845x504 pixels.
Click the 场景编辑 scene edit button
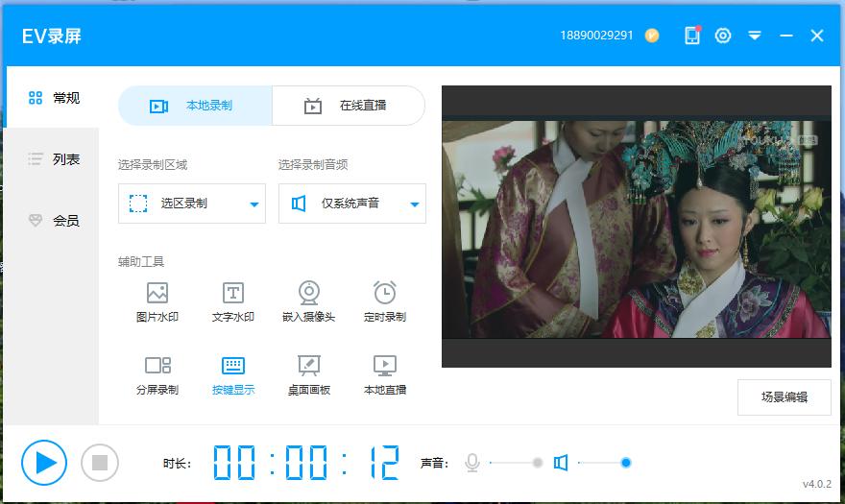coord(785,397)
